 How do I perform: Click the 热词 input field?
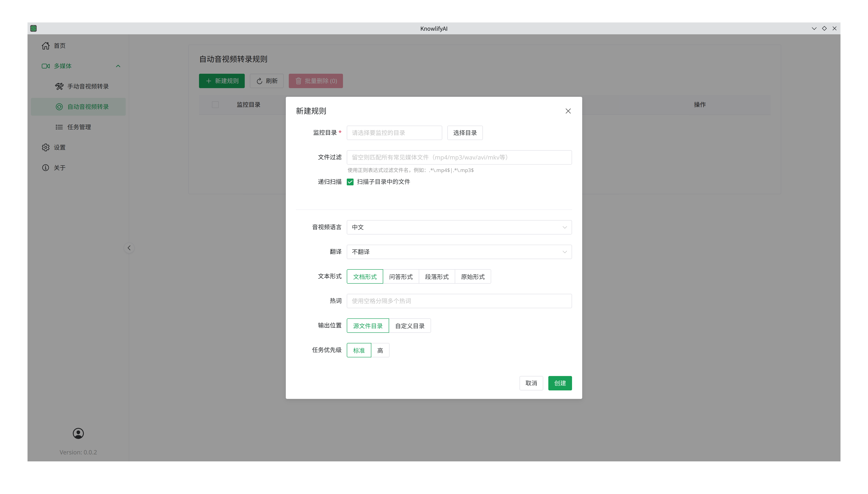(x=459, y=301)
